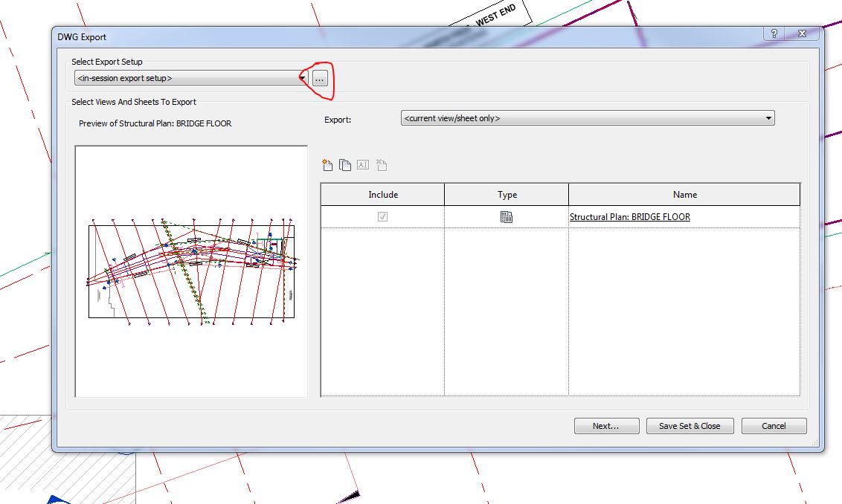Duplicate the selected view set

[344, 164]
